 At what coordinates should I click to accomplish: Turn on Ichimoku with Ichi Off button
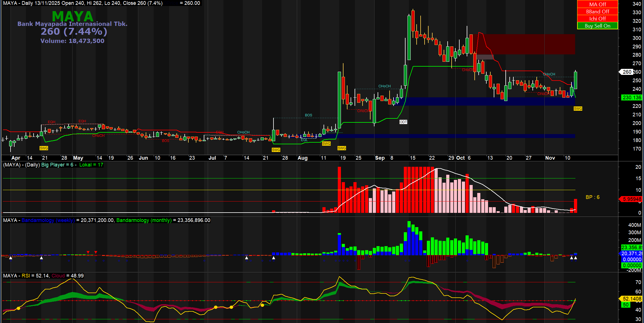597,18
